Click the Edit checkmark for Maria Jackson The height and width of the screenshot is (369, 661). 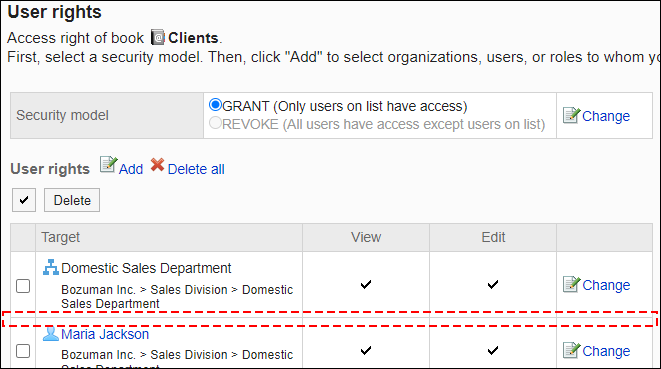tap(493, 350)
